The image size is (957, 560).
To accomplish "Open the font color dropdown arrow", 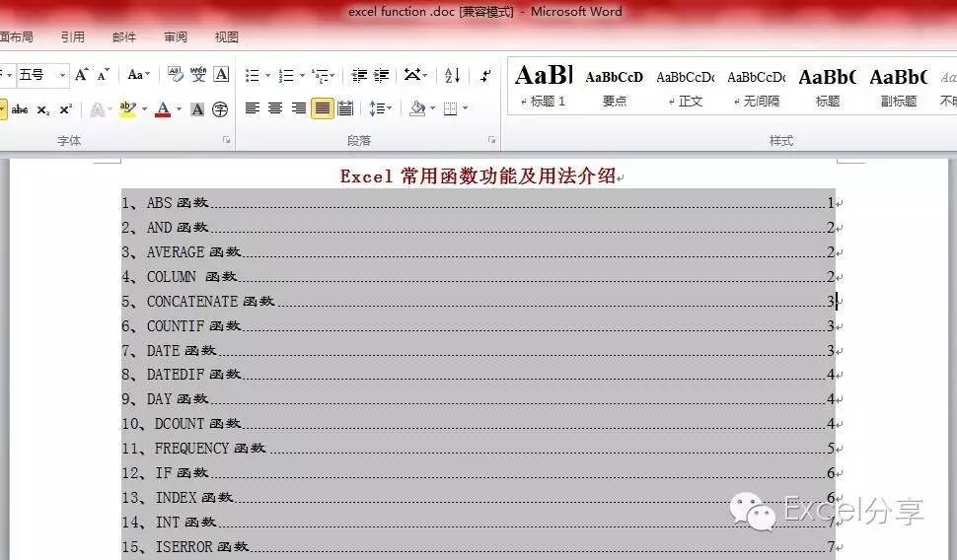I will click(x=179, y=109).
